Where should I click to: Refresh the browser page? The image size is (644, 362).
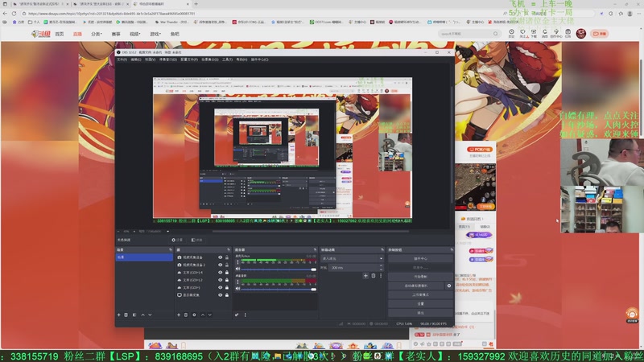14,14
